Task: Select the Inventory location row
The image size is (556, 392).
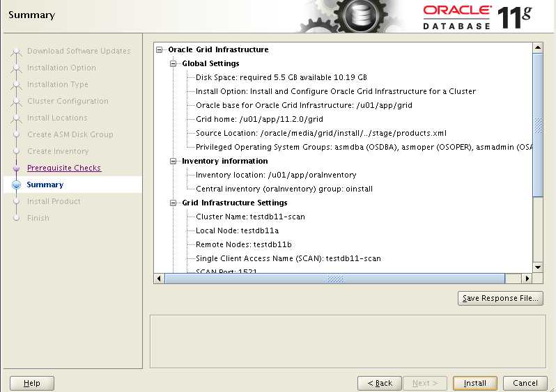Action: click(276, 175)
